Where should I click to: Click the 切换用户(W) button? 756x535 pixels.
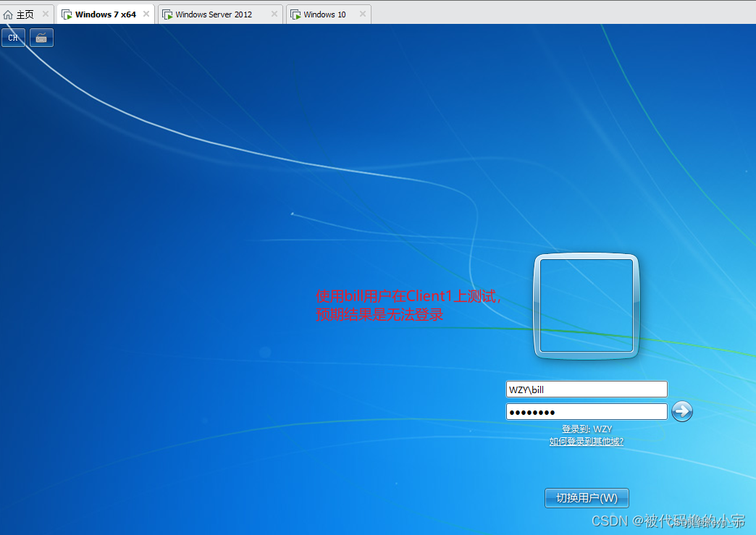tap(587, 498)
